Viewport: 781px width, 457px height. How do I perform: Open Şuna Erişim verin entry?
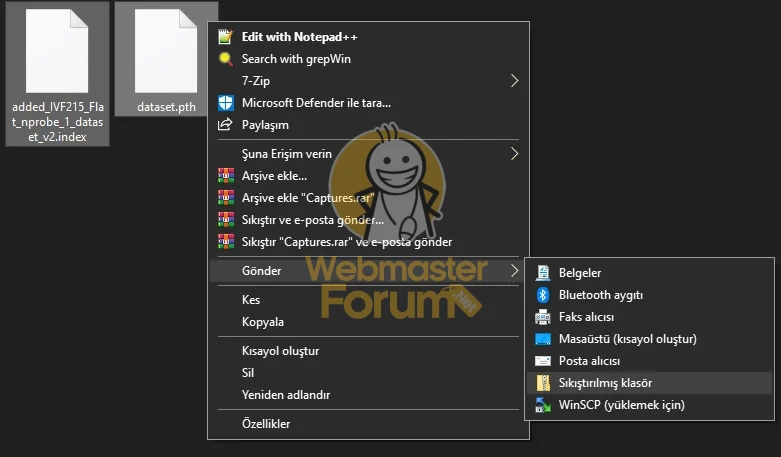(368, 154)
